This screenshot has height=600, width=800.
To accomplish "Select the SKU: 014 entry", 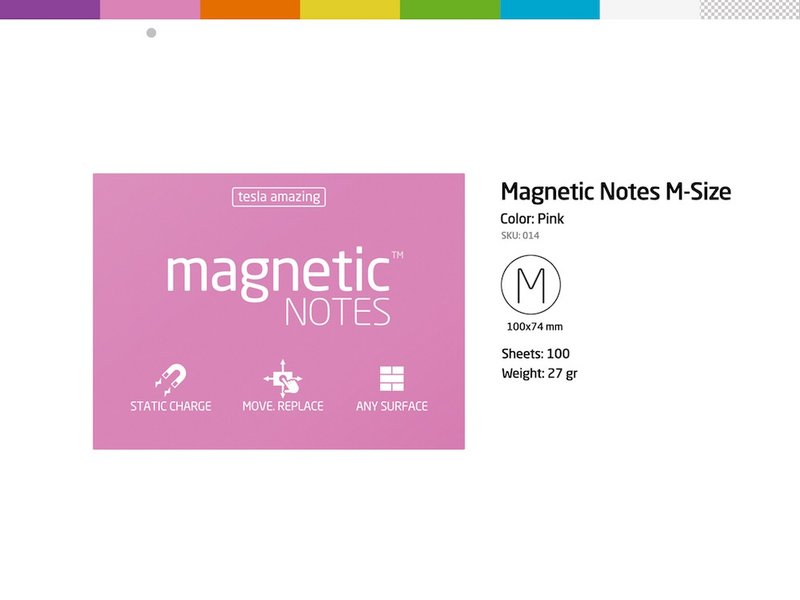I will click(x=521, y=236).
